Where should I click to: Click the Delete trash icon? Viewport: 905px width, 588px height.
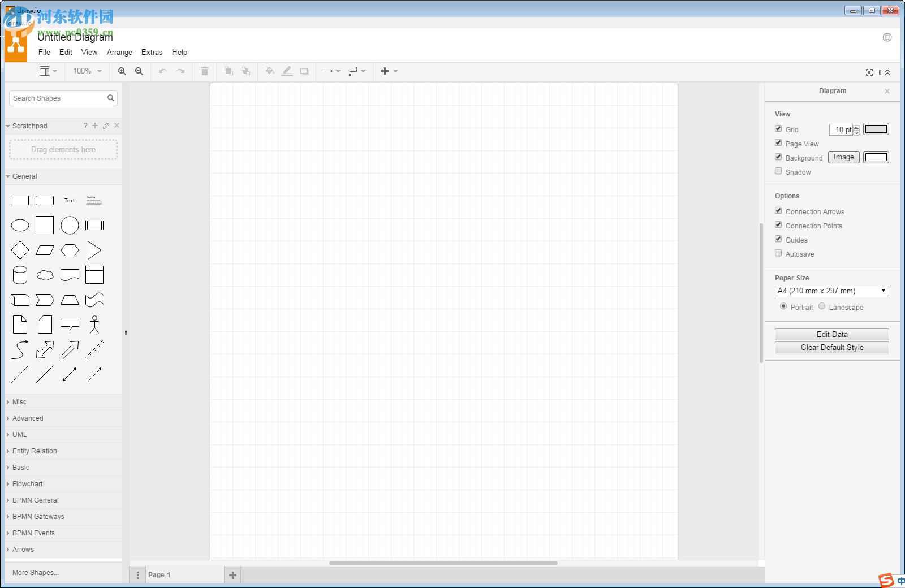(x=205, y=71)
